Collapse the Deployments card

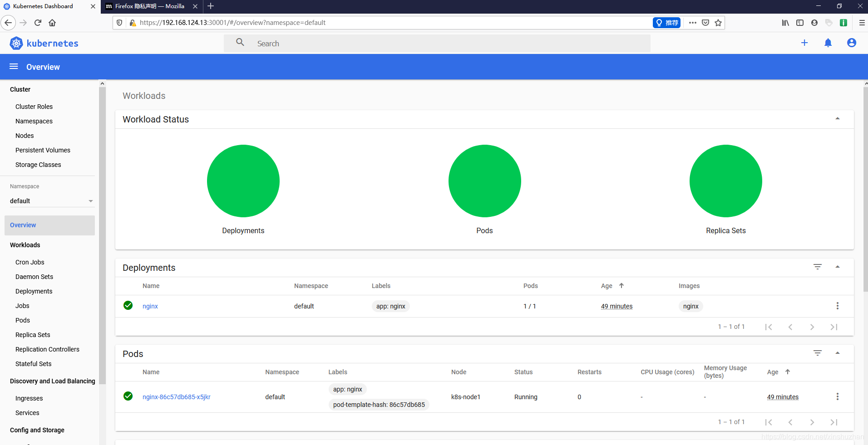[x=838, y=267]
